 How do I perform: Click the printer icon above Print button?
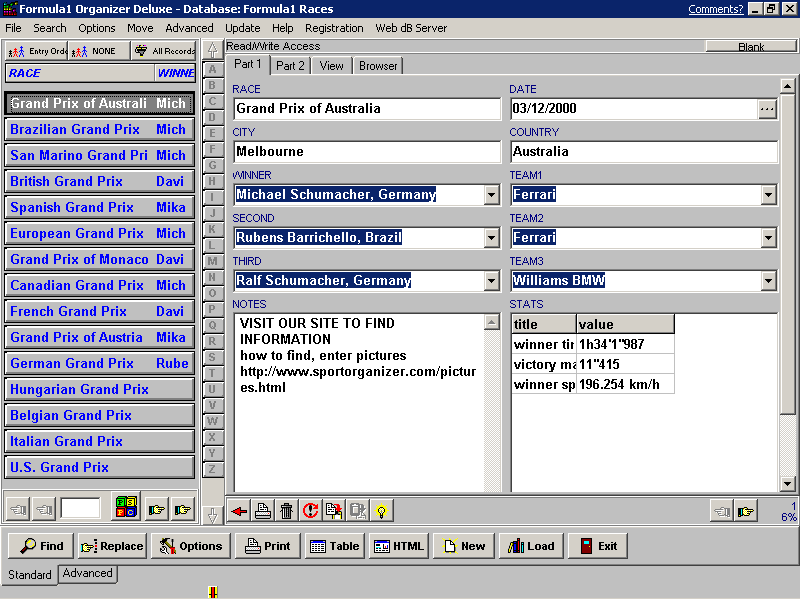[262, 511]
